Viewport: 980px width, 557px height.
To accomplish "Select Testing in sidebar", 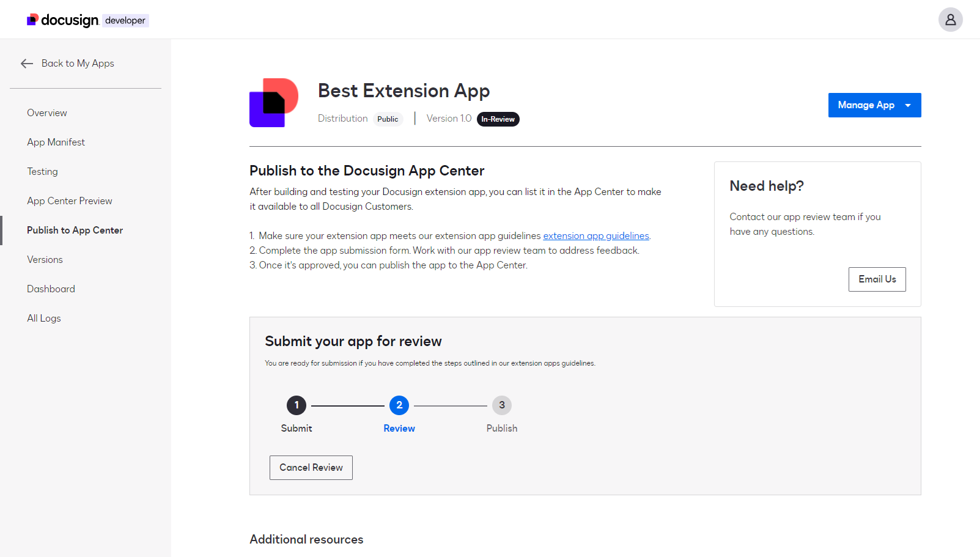I will click(42, 172).
